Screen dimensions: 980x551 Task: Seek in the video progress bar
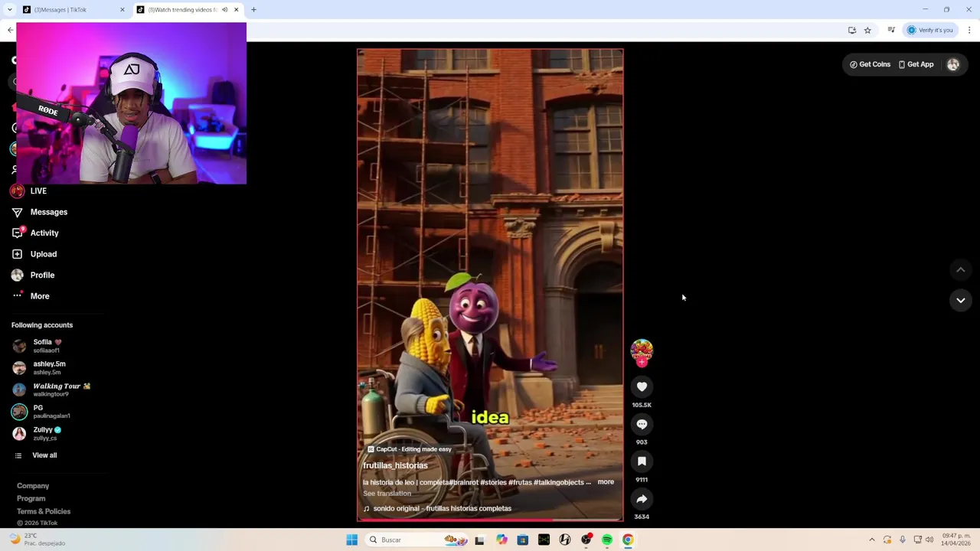point(490,520)
